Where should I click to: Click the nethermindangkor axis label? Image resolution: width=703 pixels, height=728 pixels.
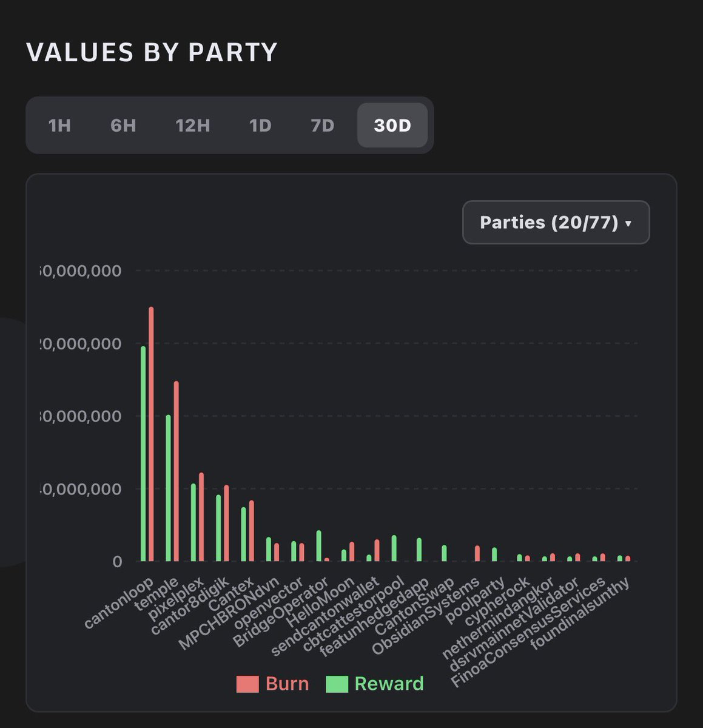click(x=498, y=619)
